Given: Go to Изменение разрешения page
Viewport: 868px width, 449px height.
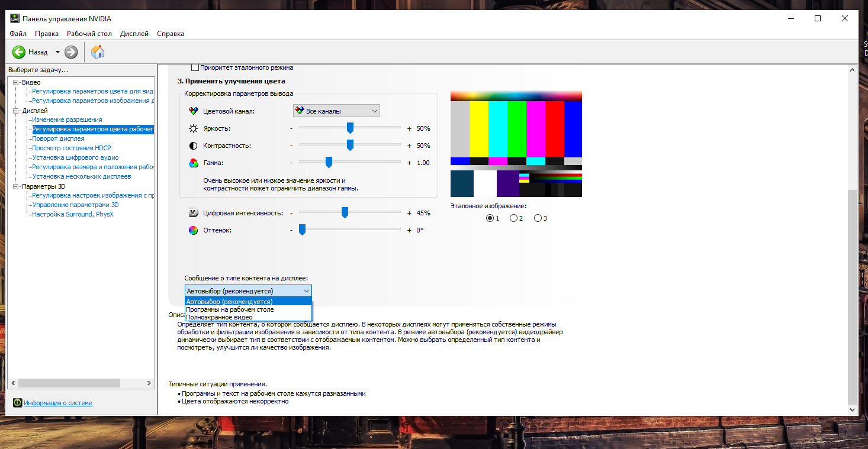Looking at the screenshot, I should coord(67,119).
